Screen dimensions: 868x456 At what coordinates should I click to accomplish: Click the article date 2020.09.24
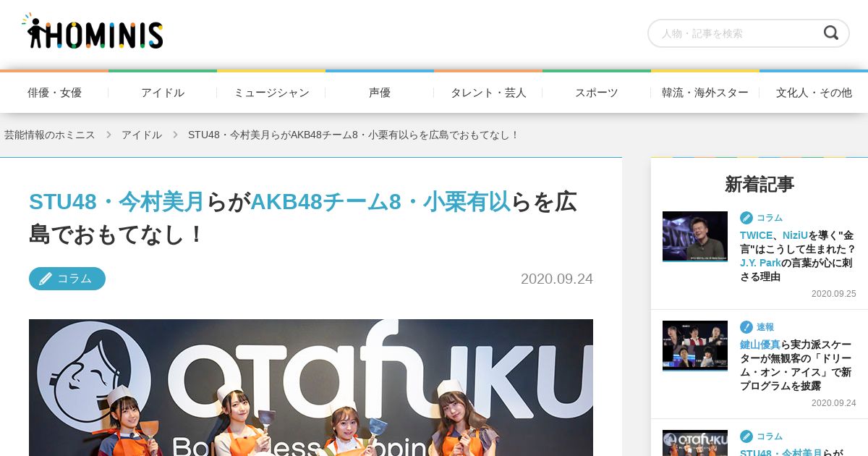(x=557, y=279)
